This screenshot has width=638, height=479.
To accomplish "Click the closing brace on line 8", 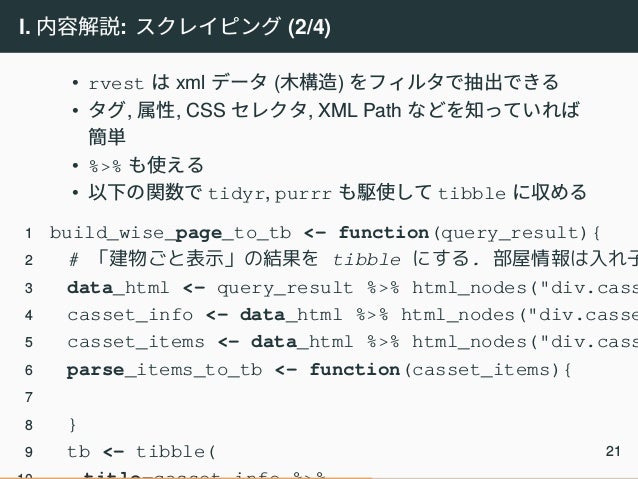I will point(72,424).
